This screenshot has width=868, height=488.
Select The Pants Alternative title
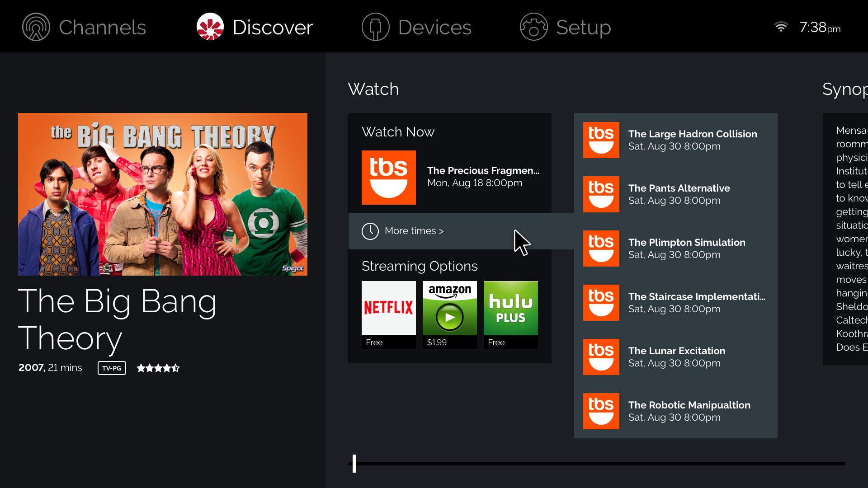(x=679, y=188)
